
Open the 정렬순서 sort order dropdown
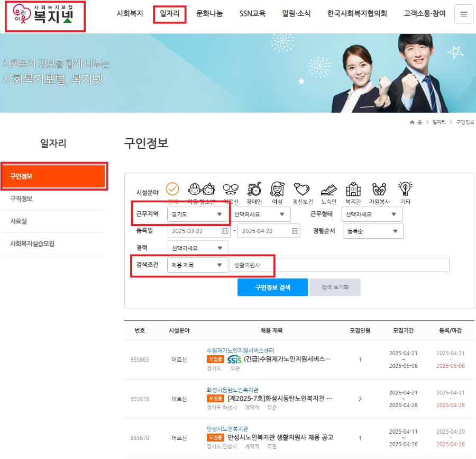[x=373, y=231]
